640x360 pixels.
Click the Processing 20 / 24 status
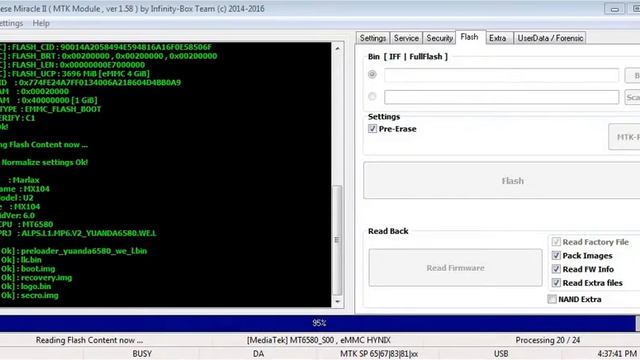click(548, 340)
